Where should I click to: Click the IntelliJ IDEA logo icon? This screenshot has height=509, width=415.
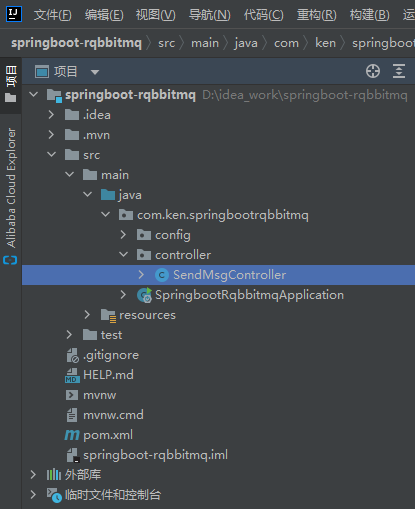coord(14,14)
